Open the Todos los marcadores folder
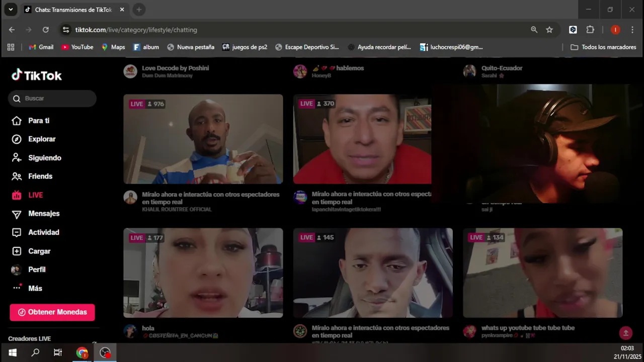The width and height of the screenshot is (644, 362). click(603, 47)
